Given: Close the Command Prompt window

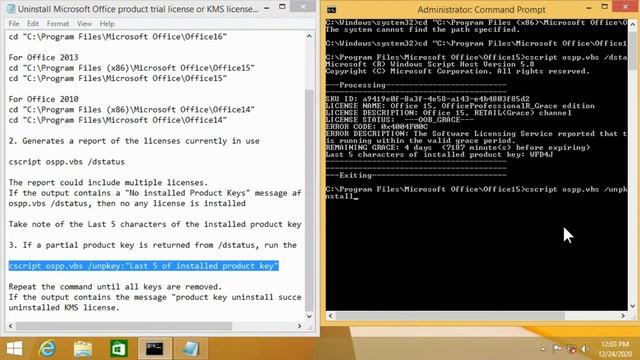Looking at the screenshot, I should click(625, 7).
